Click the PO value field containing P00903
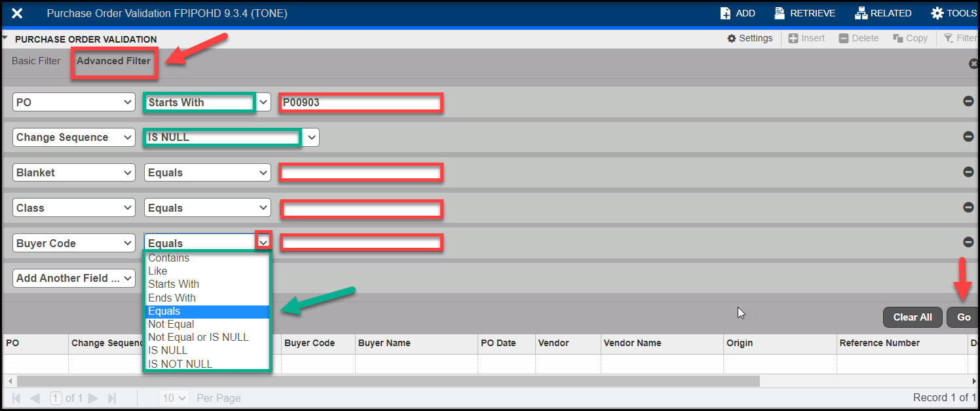The image size is (980, 411). [361, 102]
